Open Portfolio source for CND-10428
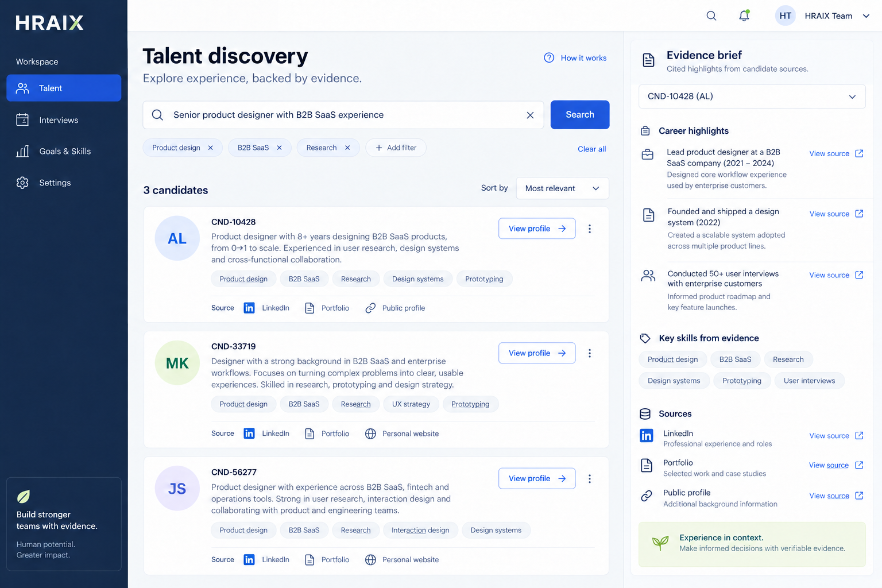 (327, 308)
